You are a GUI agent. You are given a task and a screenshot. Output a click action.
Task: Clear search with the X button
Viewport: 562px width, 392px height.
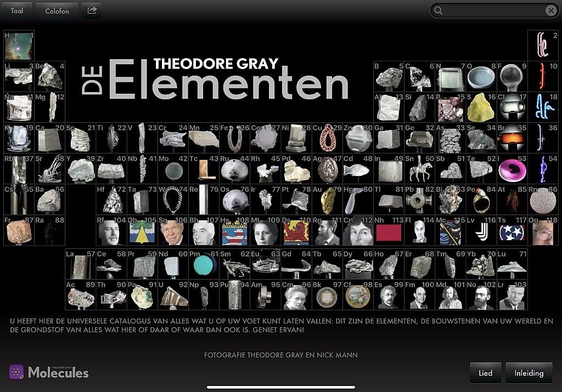pyautogui.click(x=551, y=10)
